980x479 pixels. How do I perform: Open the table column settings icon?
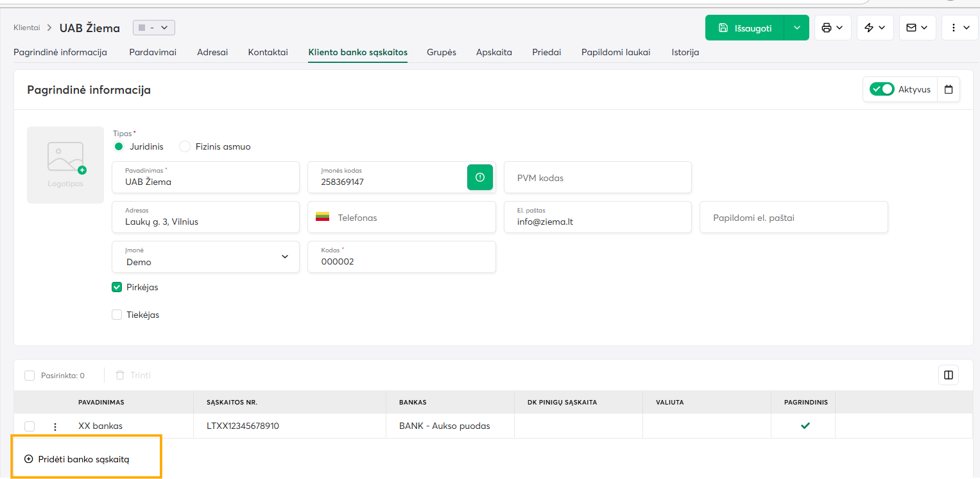[948, 375]
